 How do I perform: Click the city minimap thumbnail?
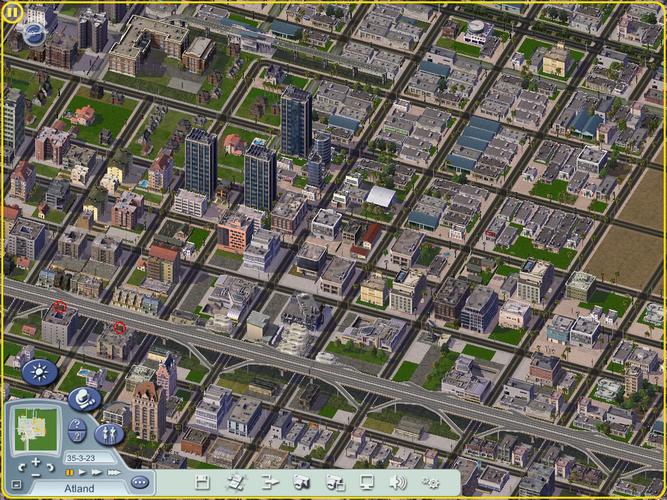(x=36, y=428)
